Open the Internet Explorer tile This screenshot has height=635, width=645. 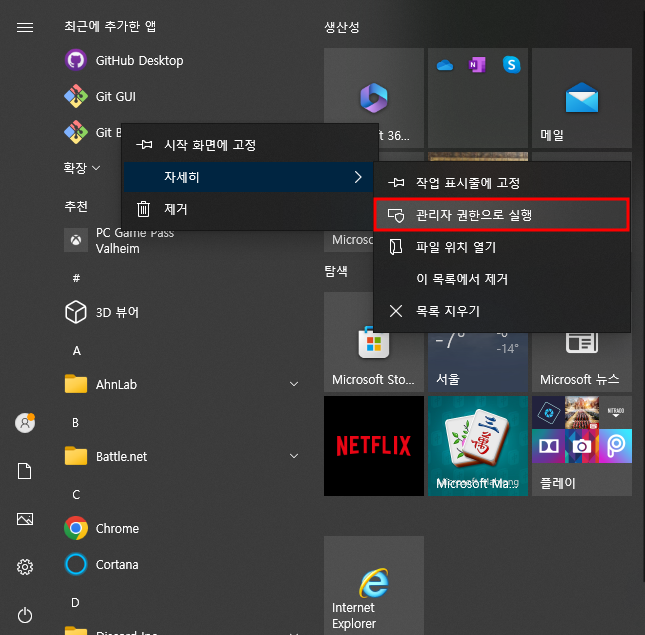coord(374,585)
